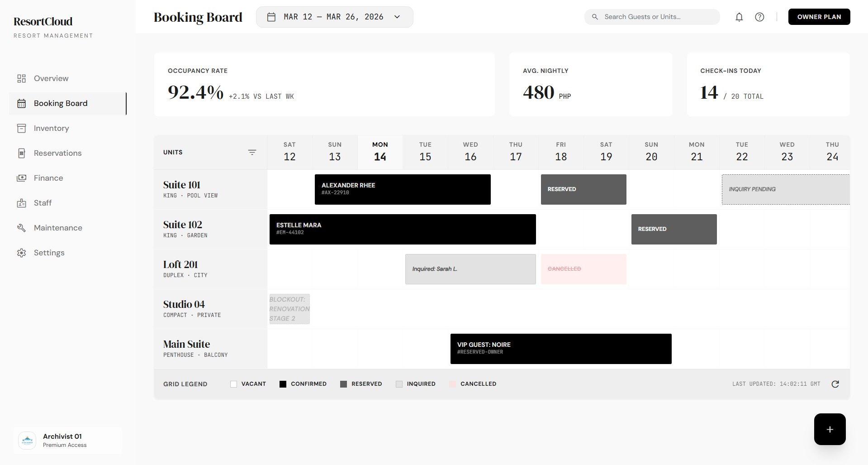This screenshot has width=868, height=465.
Task: Click the units filter icon
Action: [x=252, y=153]
